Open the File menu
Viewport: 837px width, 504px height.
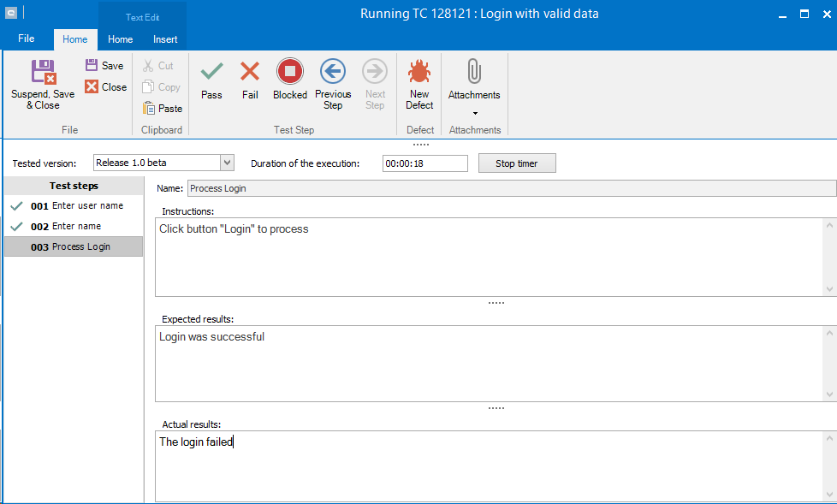tap(27, 39)
